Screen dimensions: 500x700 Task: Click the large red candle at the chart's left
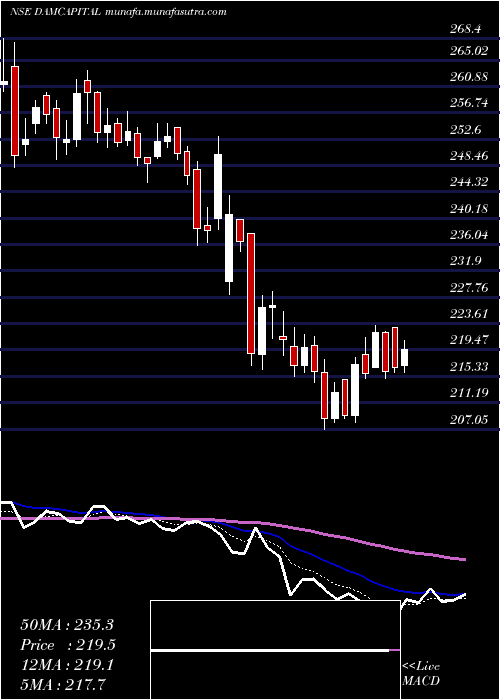15,111
